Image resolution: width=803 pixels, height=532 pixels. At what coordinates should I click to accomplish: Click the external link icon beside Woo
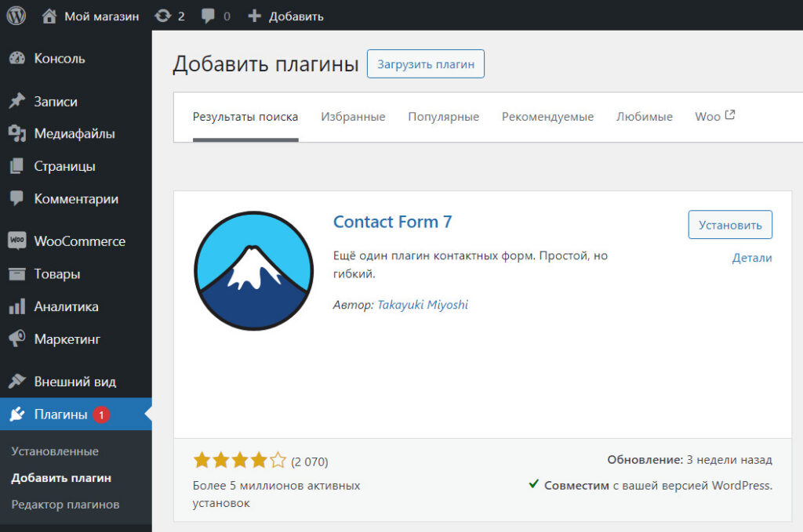click(x=730, y=115)
